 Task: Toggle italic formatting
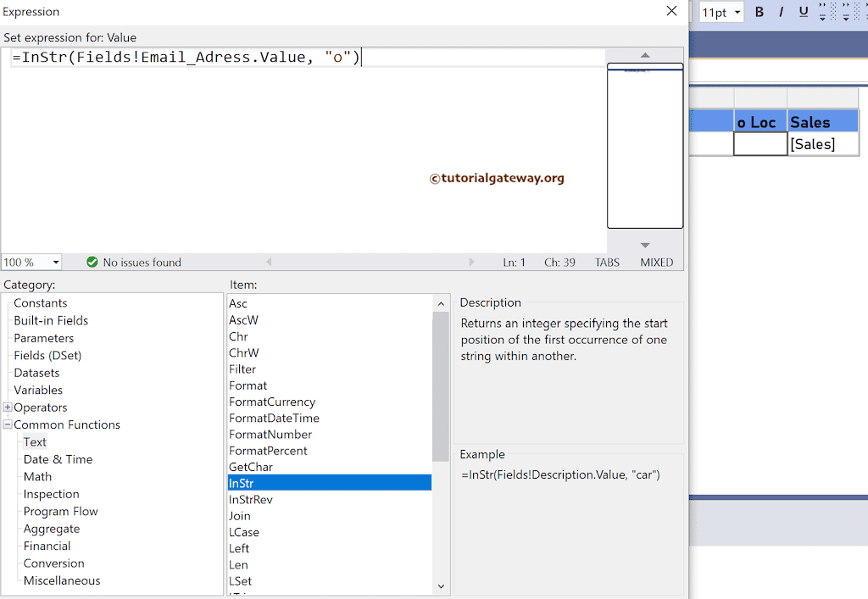pos(781,12)
